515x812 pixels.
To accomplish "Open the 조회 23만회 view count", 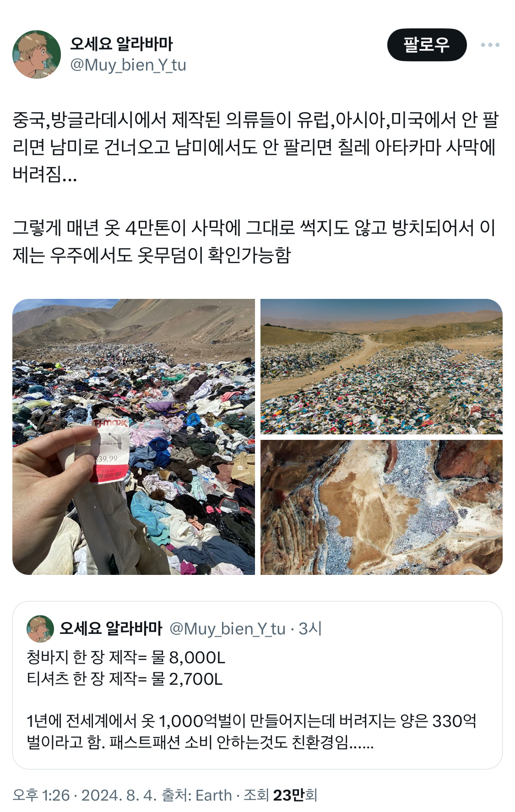I will pos(280,795).
